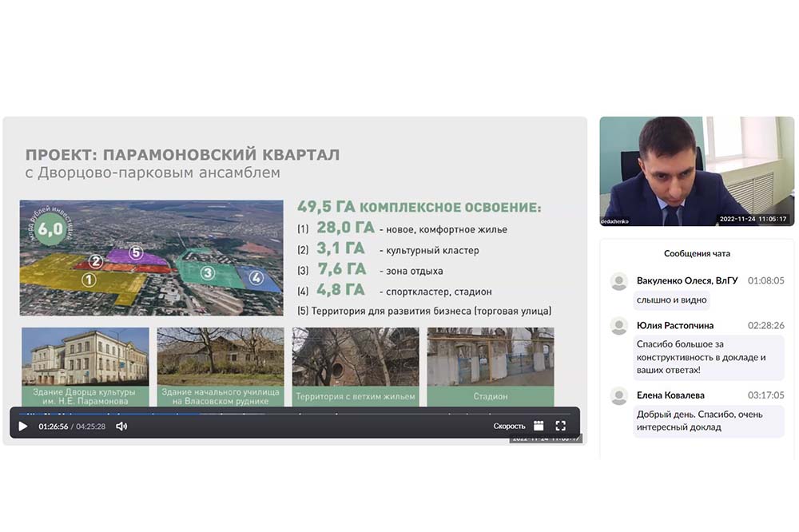Open the Скорость playback speed menu
The width and height of the screenshot is (799, 532).
(509, 427)
